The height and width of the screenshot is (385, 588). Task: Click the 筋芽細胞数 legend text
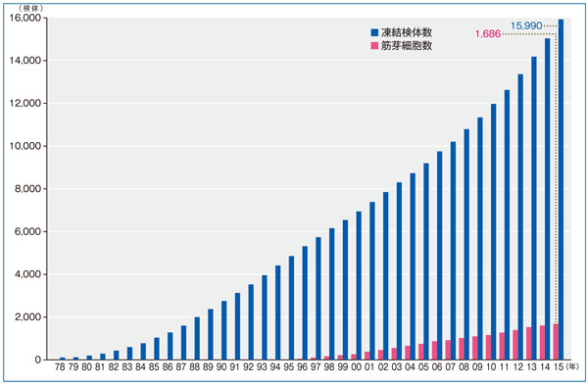pyautogui.click(x=407, y=46)
